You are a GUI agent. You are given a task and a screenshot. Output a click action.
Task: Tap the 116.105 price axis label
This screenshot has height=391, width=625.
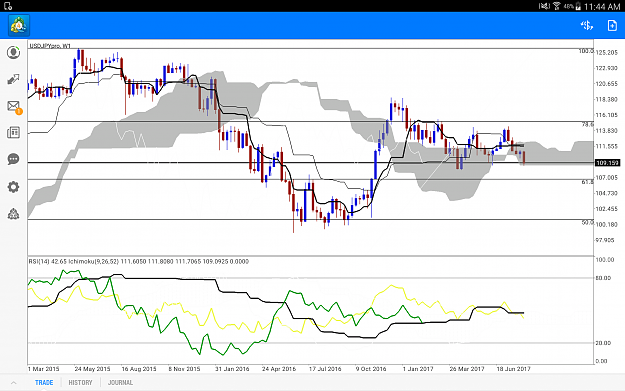[x=606, y=115]
